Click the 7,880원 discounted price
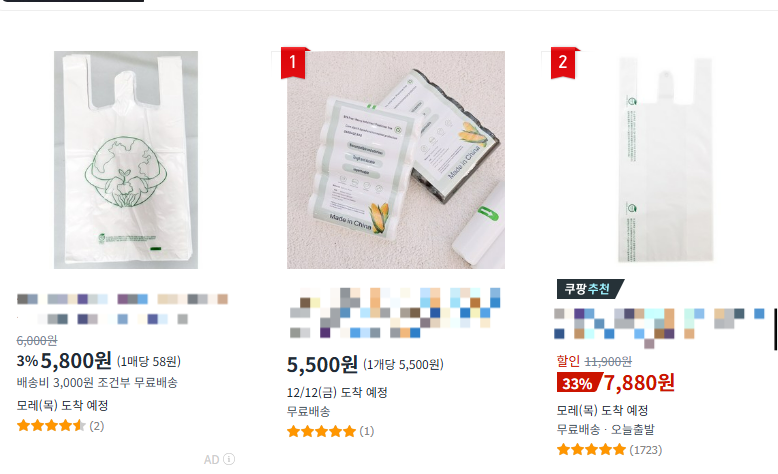The width and height of the screenshot is (778, 474). point(639,383)
